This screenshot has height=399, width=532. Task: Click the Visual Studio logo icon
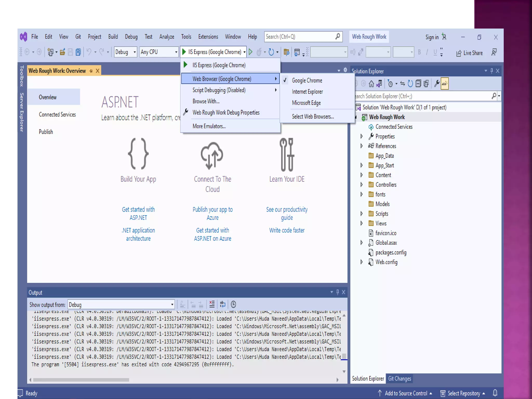(x=24, y=37)
